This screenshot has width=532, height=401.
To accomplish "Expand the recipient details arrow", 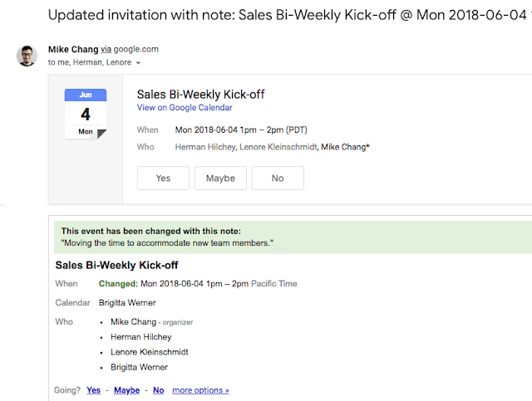I will tap(139, 63).
